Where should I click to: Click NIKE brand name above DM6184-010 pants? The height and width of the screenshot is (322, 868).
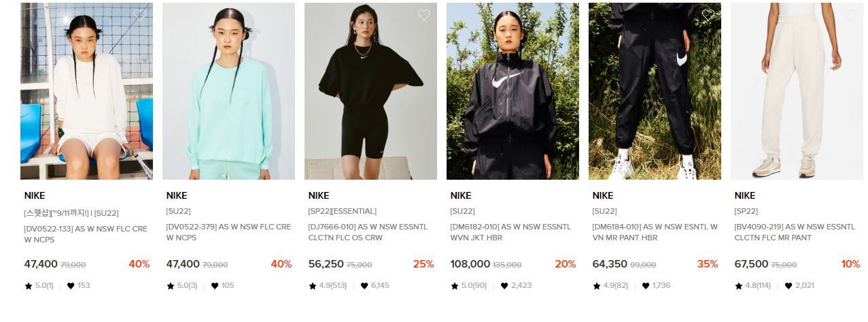[602, 196]
